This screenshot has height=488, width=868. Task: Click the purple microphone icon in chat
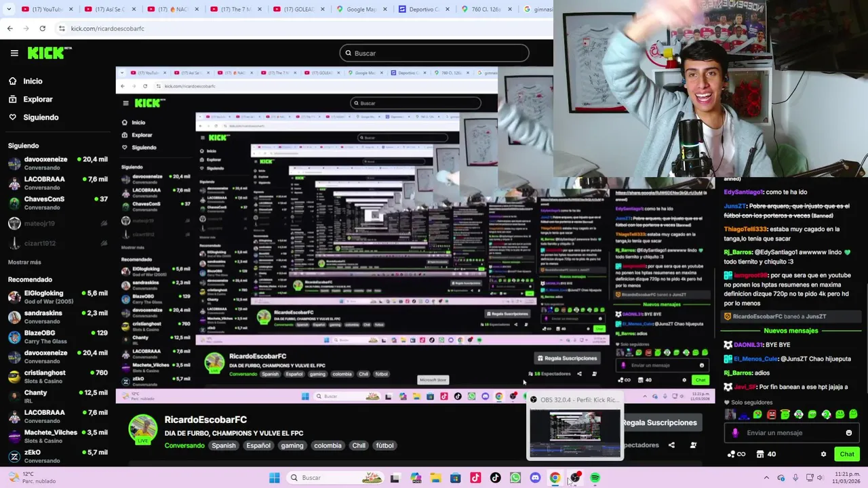736,432
